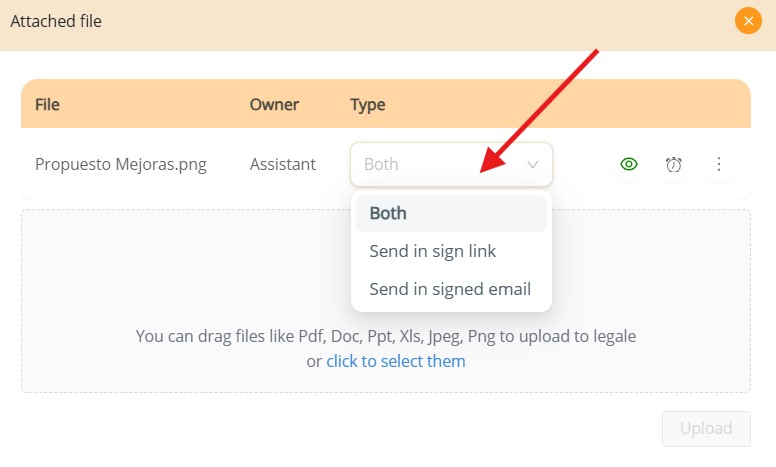
Task: Collapse the Type dropdown using its chevron
Action: point(533,164)
